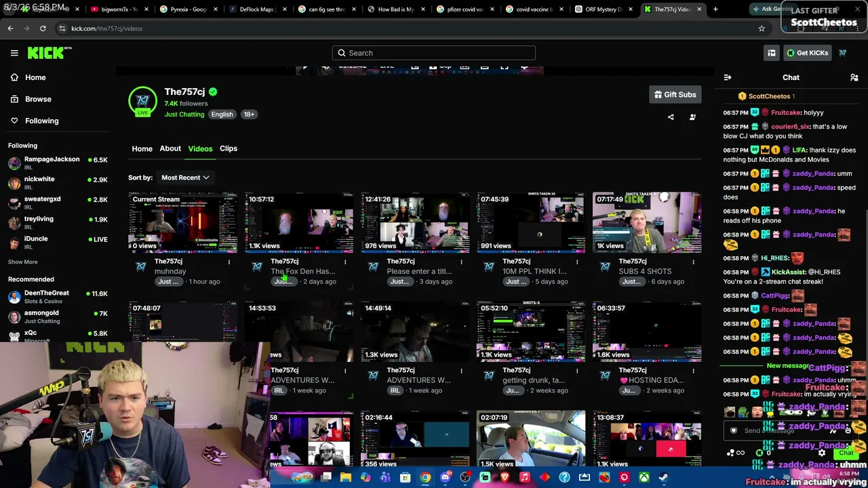Viewport: 868px width, 488px height.
Task: Open chat users list icon
Action: pos(854,78)
